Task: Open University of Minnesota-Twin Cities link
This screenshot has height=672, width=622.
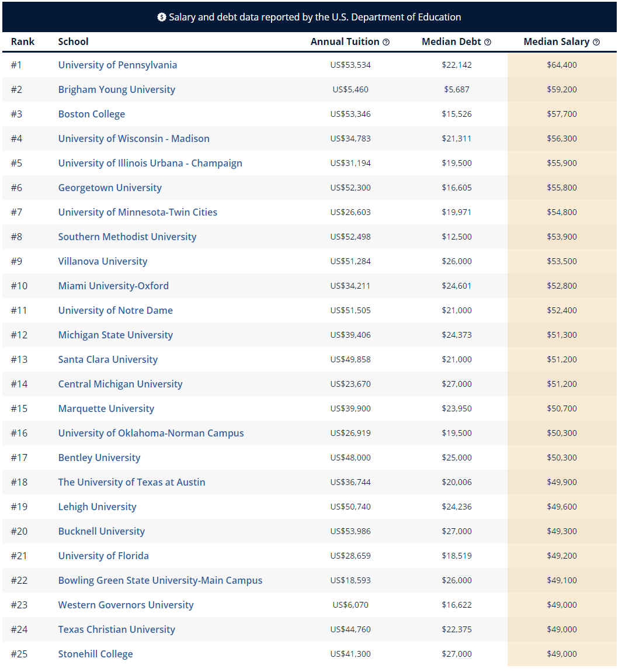Action: (137, 212)
